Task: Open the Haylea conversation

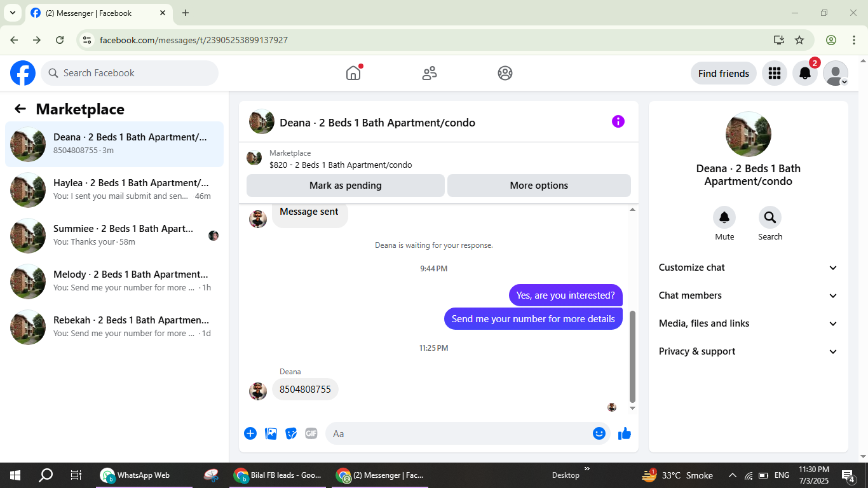Action: (114, 190)
